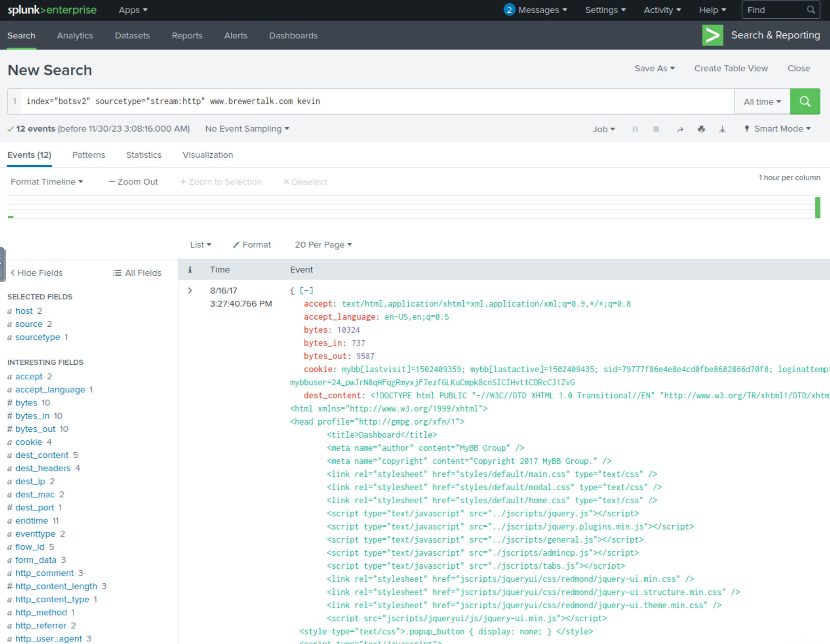Expand the 8/16/17 event row arrow

coord(190,291)
